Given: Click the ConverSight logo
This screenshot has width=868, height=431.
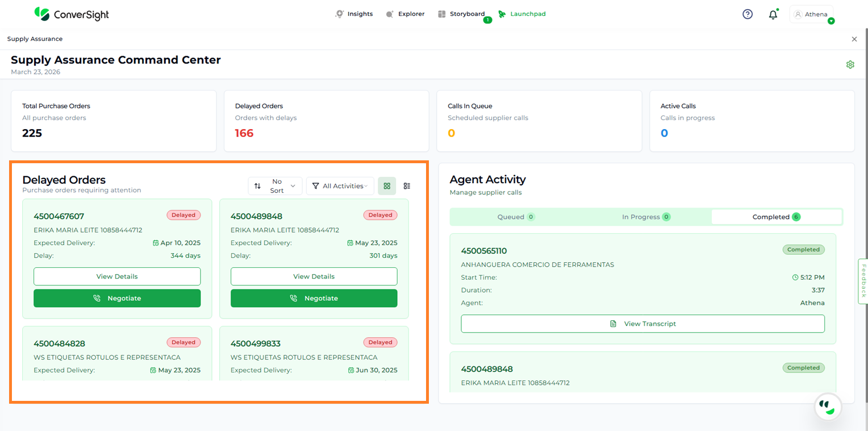Looking at the screenshot, I should (x=72, y=14).
